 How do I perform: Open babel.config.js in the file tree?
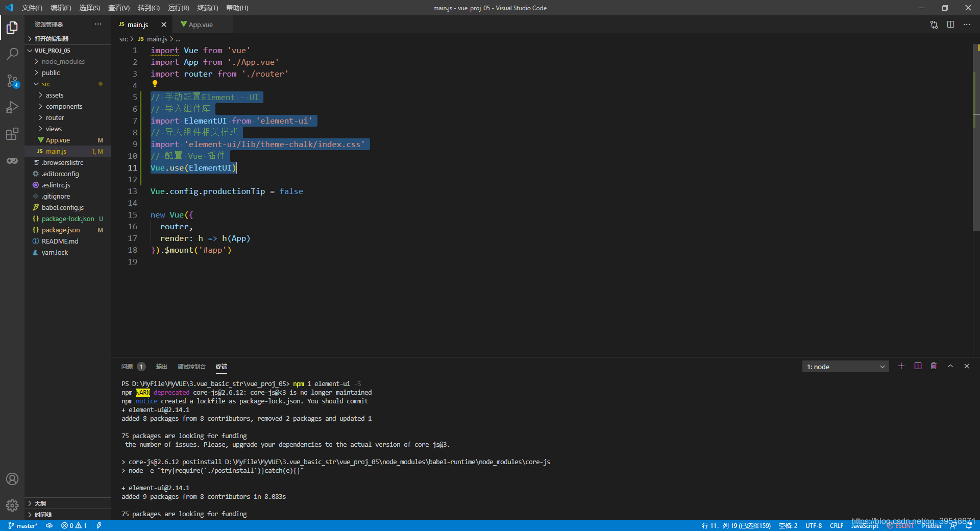(68, 207)
